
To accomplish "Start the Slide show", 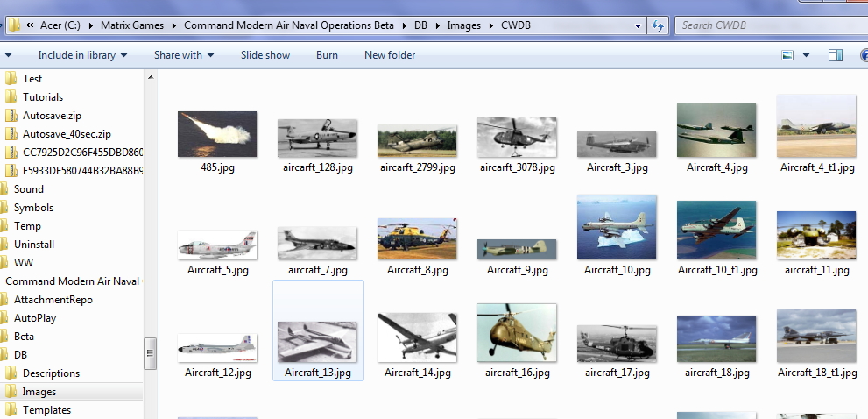I will click(265, 55).
